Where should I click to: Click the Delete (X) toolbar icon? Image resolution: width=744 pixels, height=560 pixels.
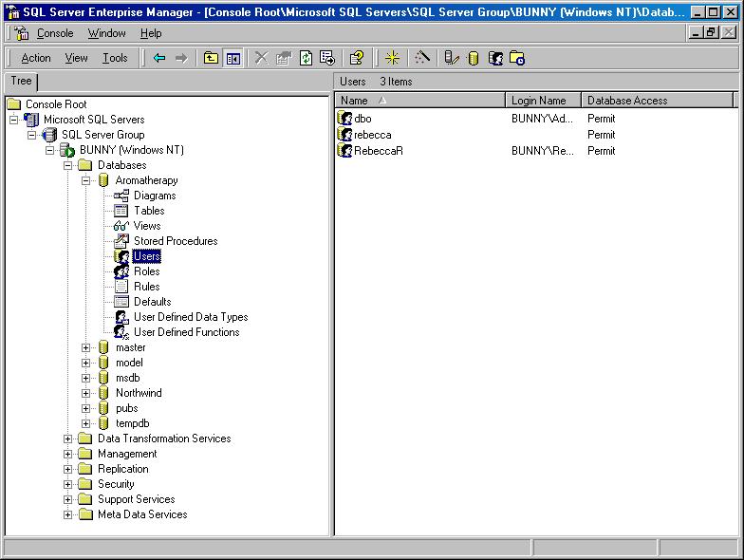[261, 58]
